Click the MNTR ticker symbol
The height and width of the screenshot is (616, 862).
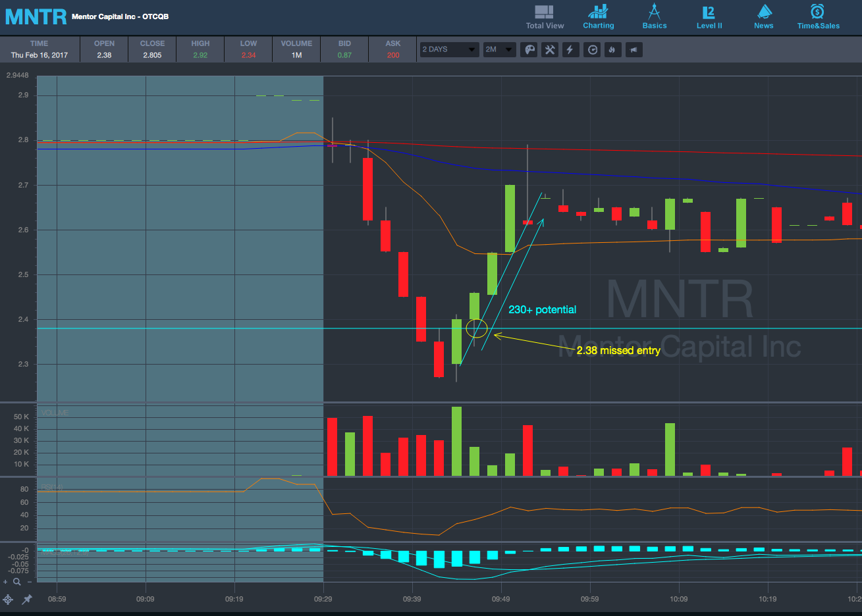pos(36,16)
